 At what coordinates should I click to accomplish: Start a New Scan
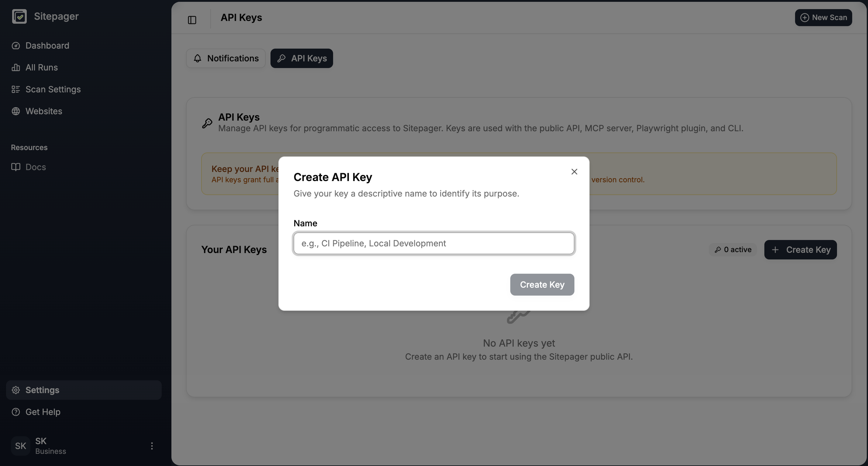point(823,18)
